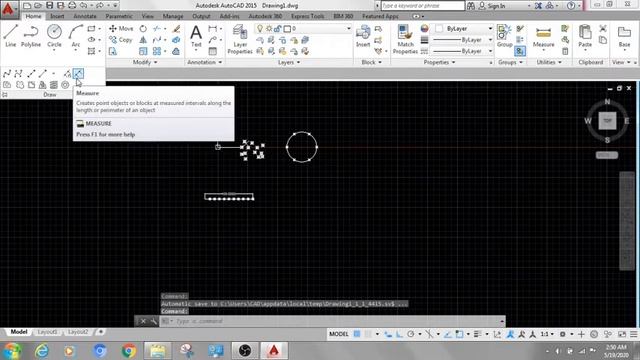Click the Base view icon
Image resolution: width=640 pixels, height=360 pixels.
pos(624,37)
